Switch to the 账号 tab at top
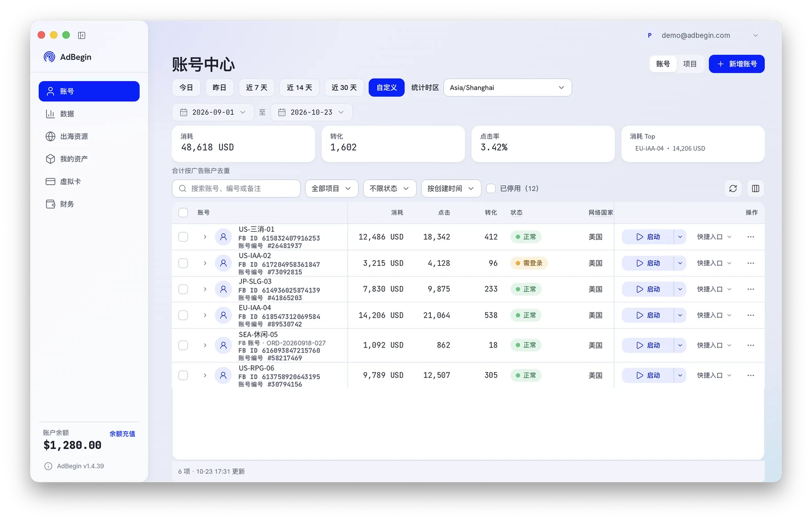This screenshot has height=522, width=812. 663,64
